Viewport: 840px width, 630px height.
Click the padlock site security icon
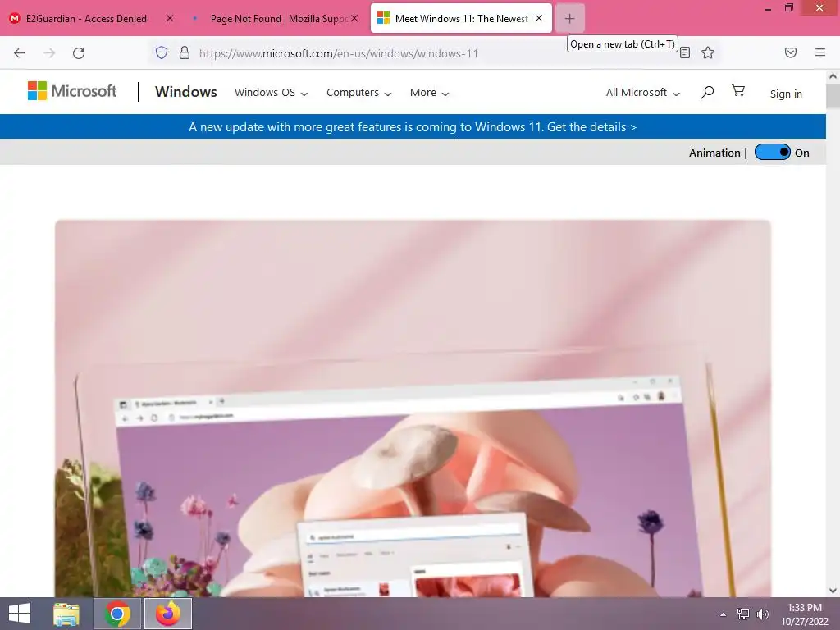185,52
